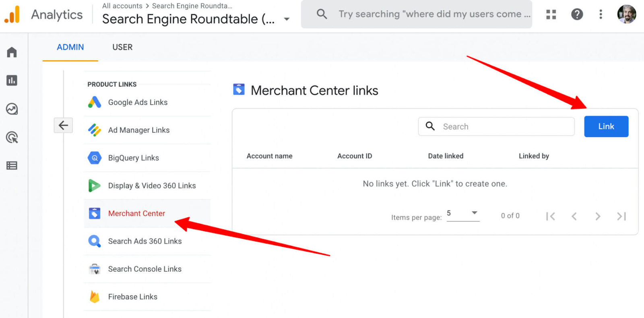Open the Configure table icon in sidebar
The image size is (644, 318).
(x=12, y=165)
